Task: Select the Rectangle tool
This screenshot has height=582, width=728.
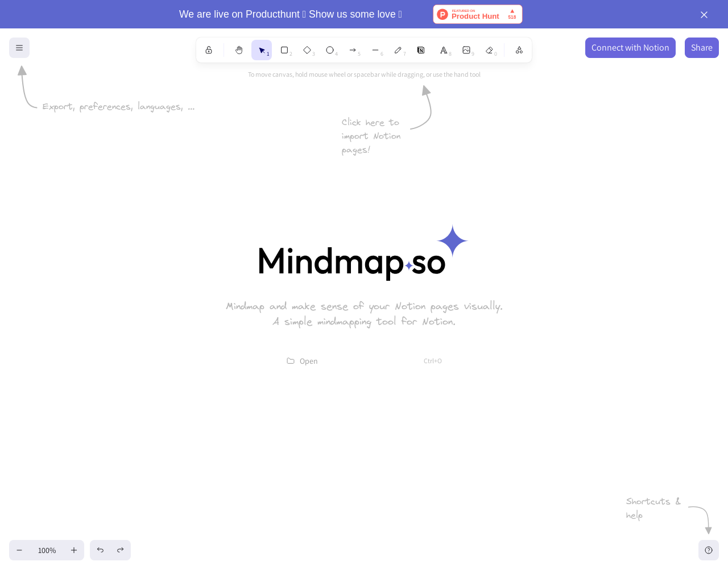Action: point(284,50)
